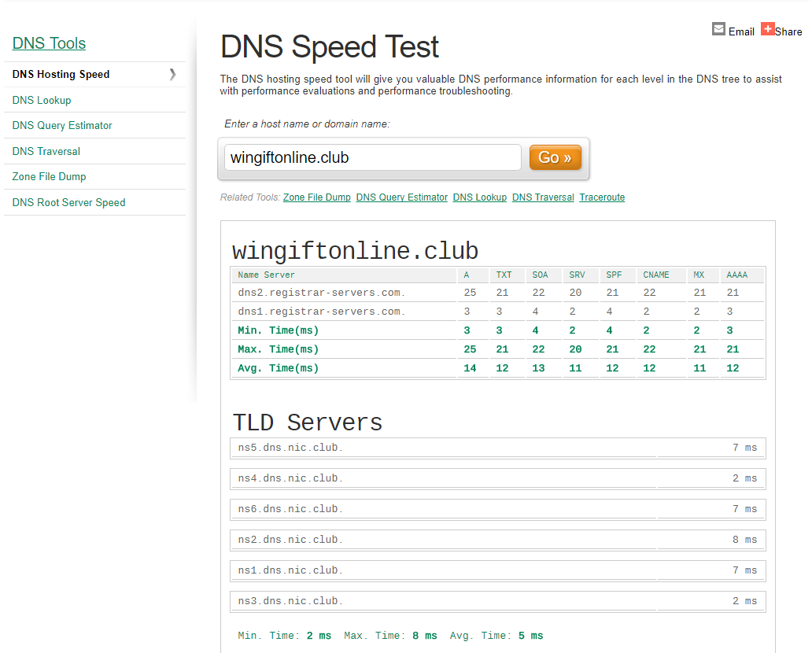Click the TLD Min. Time 2 ms value
The height and width of the screenshot is (653, 812).
click(x=319, y=636)
